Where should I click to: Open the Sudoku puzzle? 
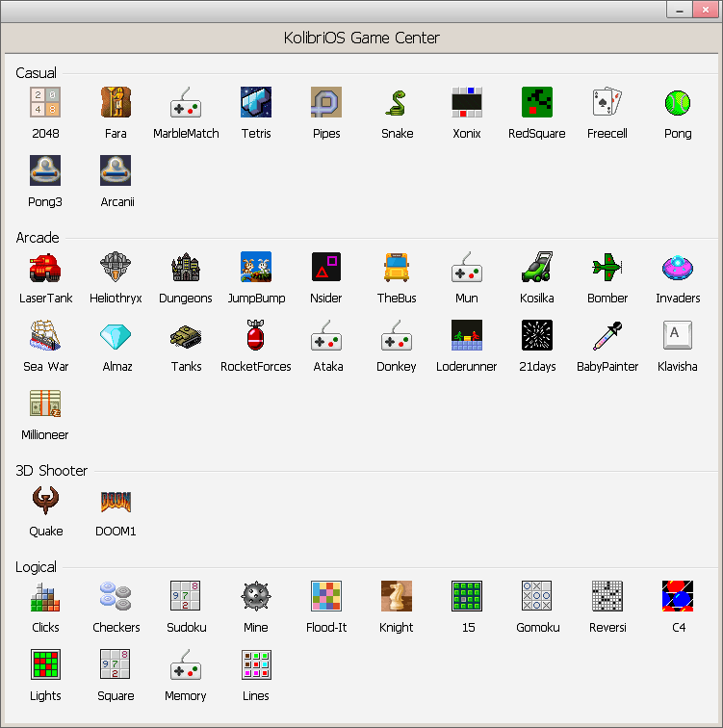[186, 596]
